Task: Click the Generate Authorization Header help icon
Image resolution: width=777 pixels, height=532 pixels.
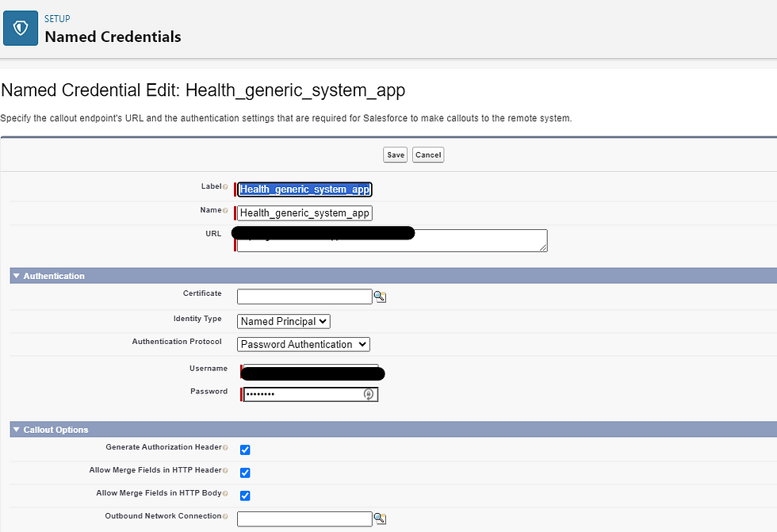Action: click(x=225, y=447)
